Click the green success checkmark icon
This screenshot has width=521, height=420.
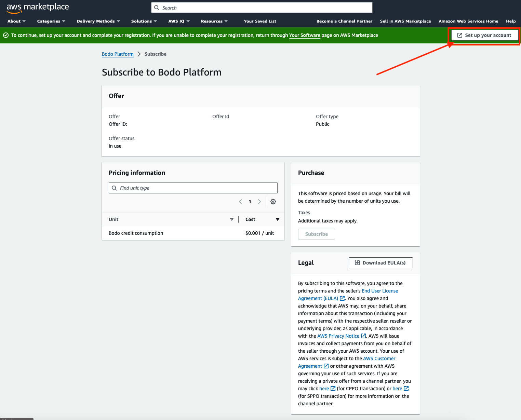6,35
